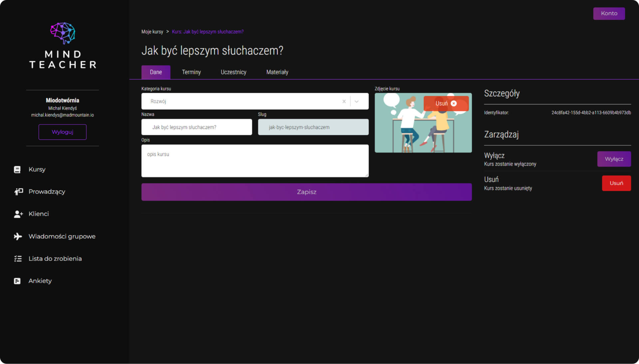Click the Moje kursy breadcrumb link
This screenshot has width=639, height=364.
click(152, 32)
